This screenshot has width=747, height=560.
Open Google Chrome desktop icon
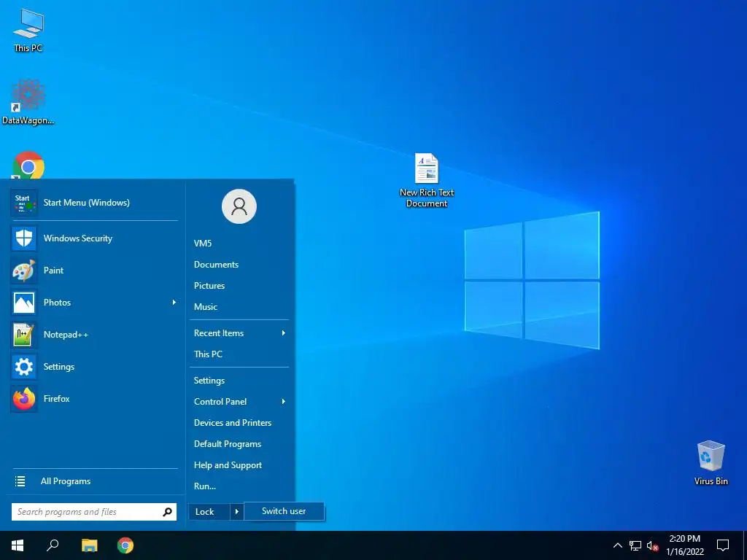28,166
